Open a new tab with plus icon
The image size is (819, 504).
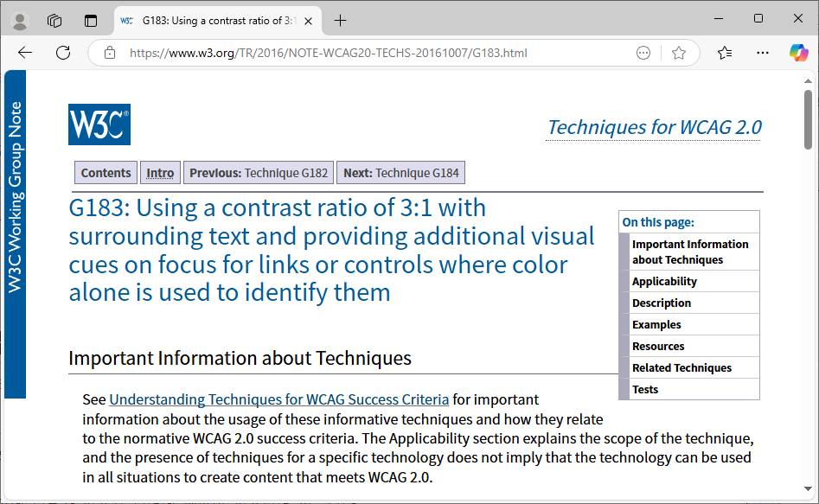(340, 21)
